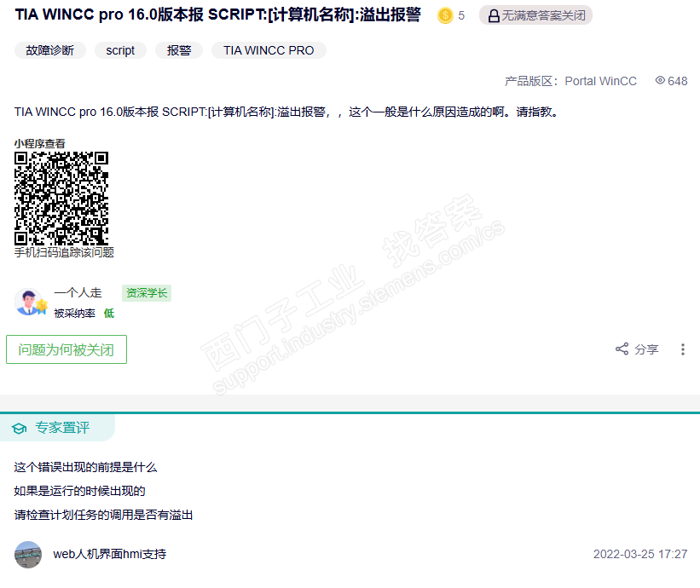Screen dimensions: 700x588
Task: Click the 小程序查看 label
Action: 40,144
